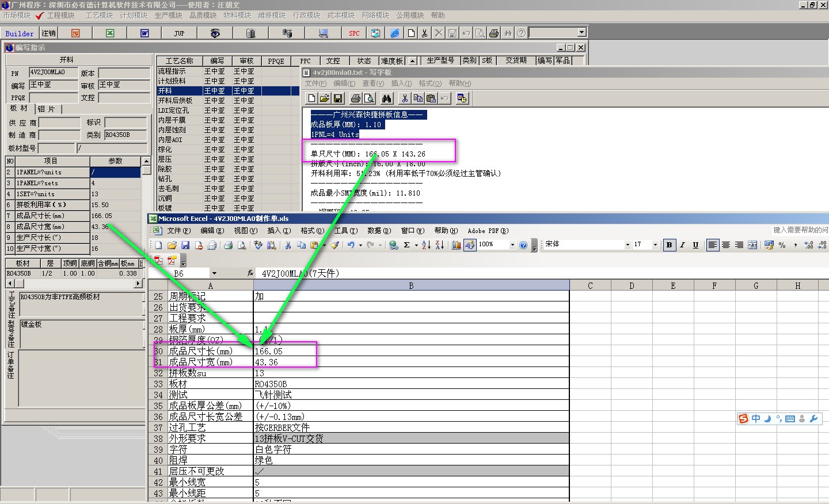Click the Builder button

click(x=20, y=33)
